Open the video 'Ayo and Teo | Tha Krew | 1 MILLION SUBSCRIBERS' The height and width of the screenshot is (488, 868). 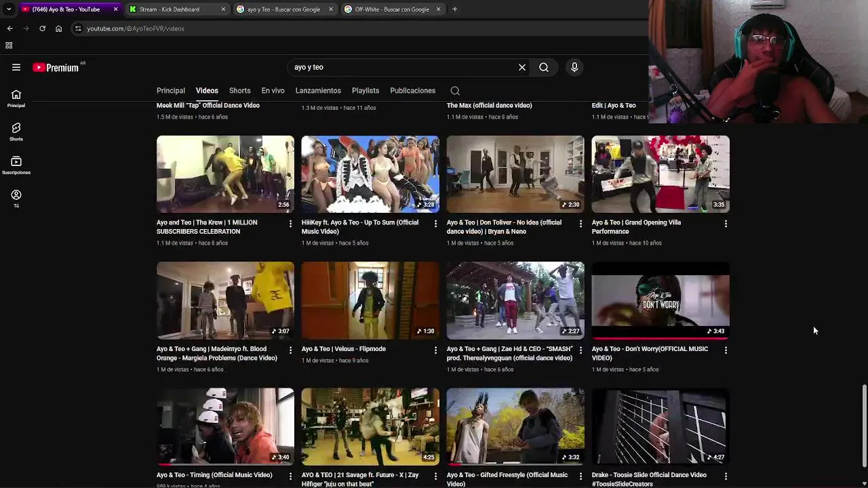[207, 227]
